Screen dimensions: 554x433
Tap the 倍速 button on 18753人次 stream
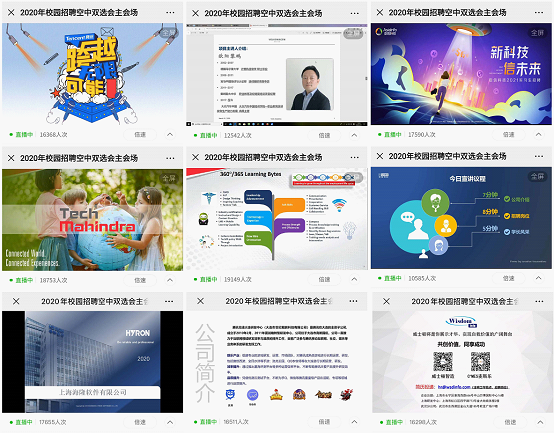(x=140, y=280)
